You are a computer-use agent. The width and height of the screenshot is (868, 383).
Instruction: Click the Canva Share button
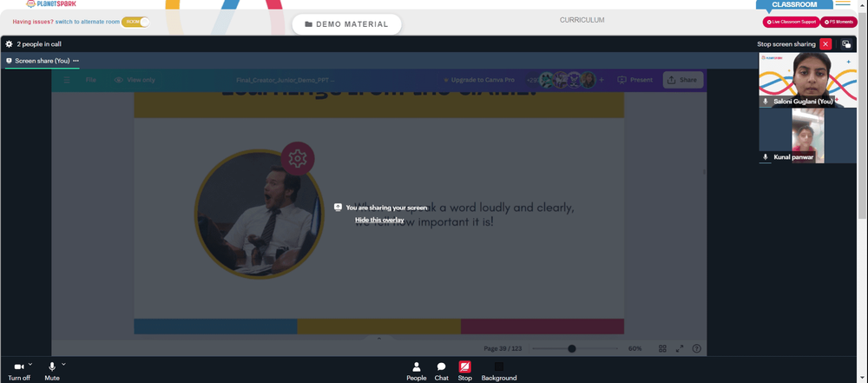point(682,80)
